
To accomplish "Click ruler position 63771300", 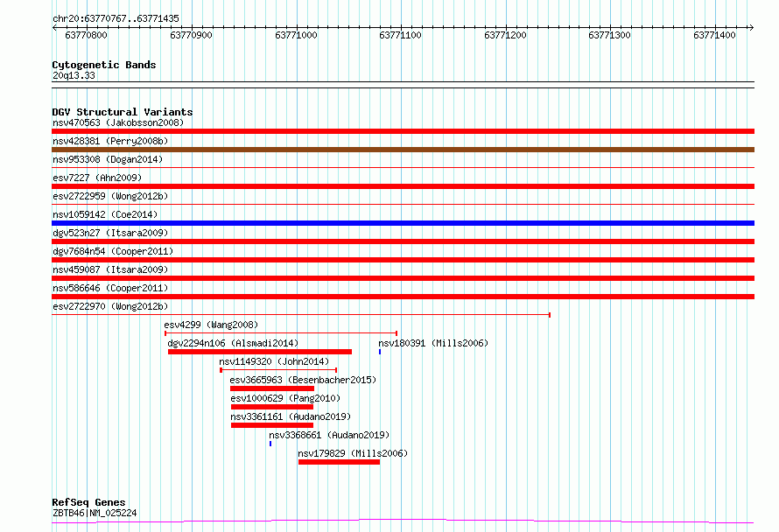I will [609, 35].
